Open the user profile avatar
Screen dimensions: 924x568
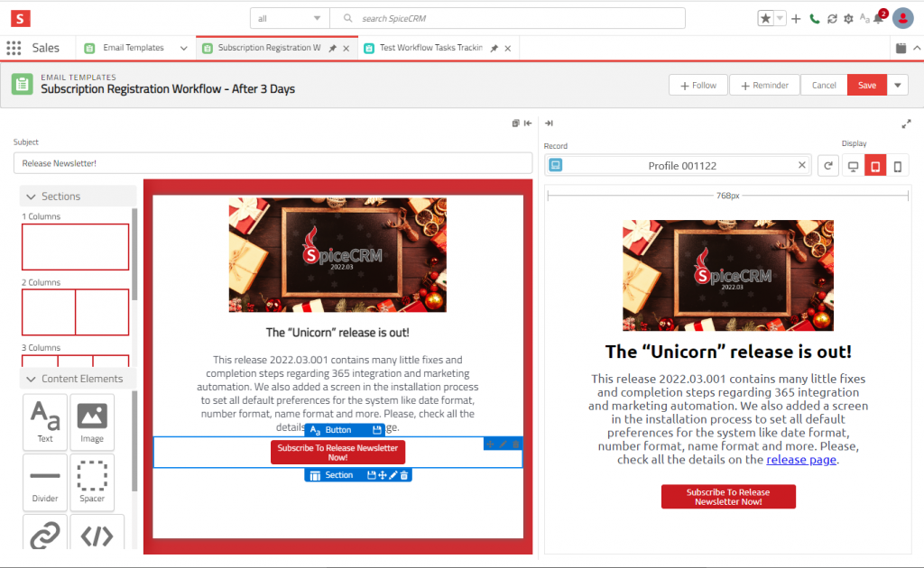pos(902,18)
